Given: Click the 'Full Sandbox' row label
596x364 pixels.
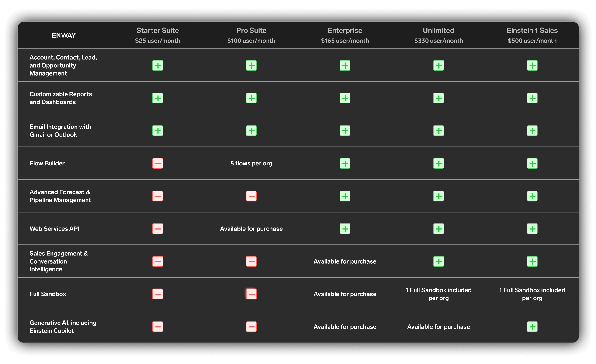Looking at the screenshot, I should 48,294.
